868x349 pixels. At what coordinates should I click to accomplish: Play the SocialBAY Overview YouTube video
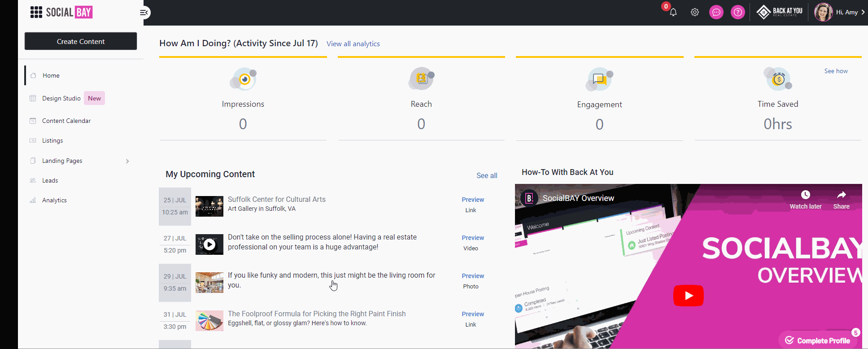tap(689, 296)
